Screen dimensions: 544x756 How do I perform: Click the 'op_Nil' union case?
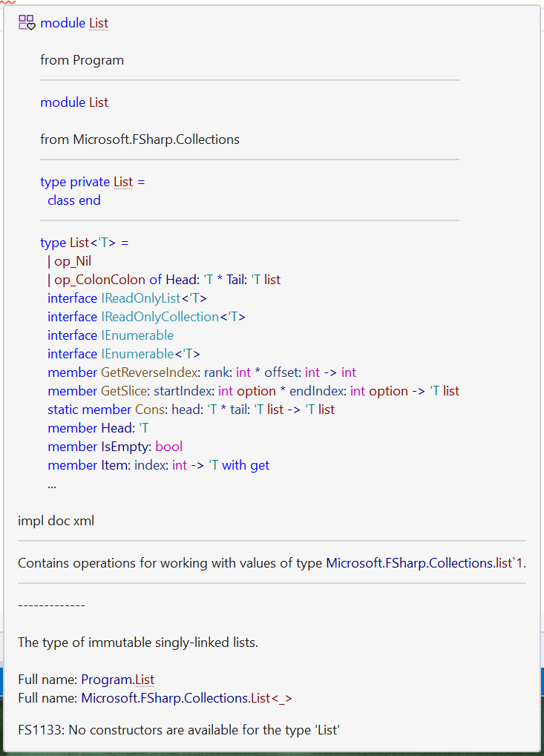click(x=73, y=261)
